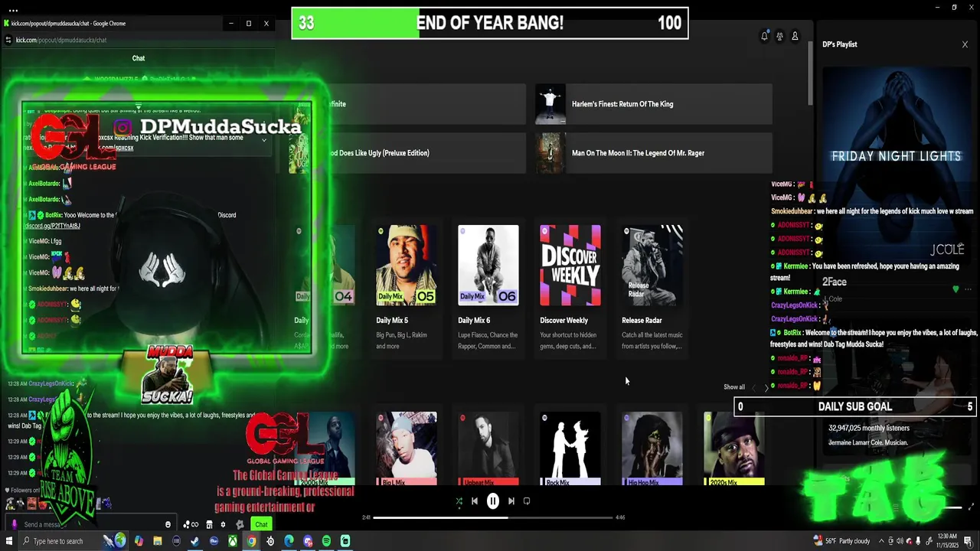Open the emoji picker in Kick chat
Screen dimensions: 980x551
click(168, 524)
